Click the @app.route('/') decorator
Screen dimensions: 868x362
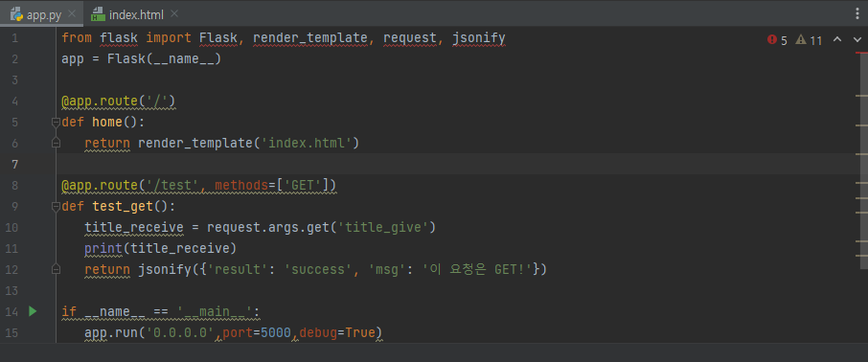[x=119, y=102]
